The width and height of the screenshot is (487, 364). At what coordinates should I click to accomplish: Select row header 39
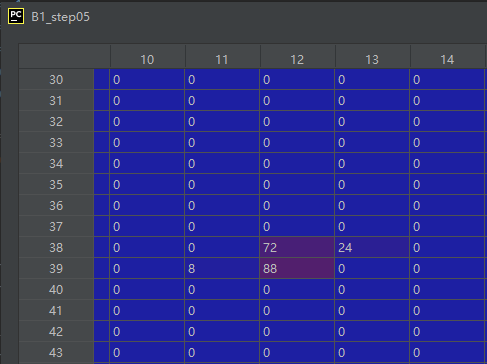(56, 269)
